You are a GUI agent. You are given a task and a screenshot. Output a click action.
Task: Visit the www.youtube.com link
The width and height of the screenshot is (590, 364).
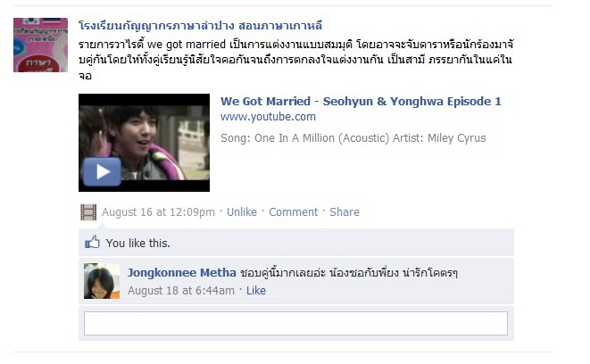click(268, 117)
